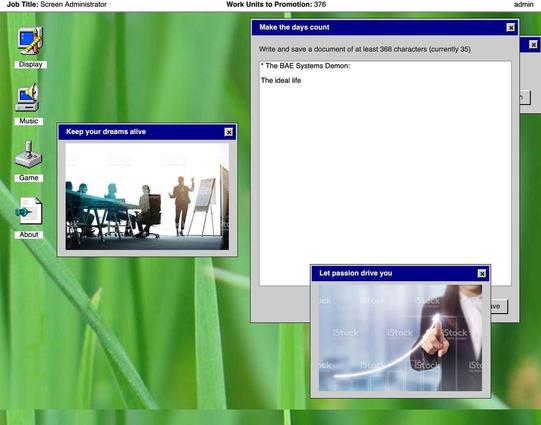The height and width of the screenshot is (425, 541).
Task: Click the 'Write and save a document' instruction
Action: point(365,49)
